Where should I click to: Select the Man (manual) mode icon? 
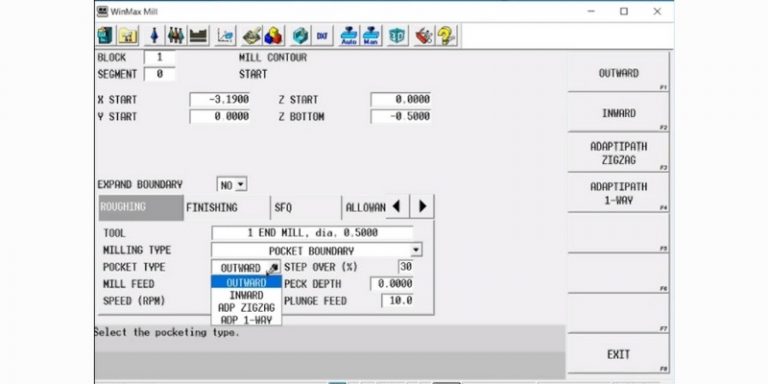point(372,36)
